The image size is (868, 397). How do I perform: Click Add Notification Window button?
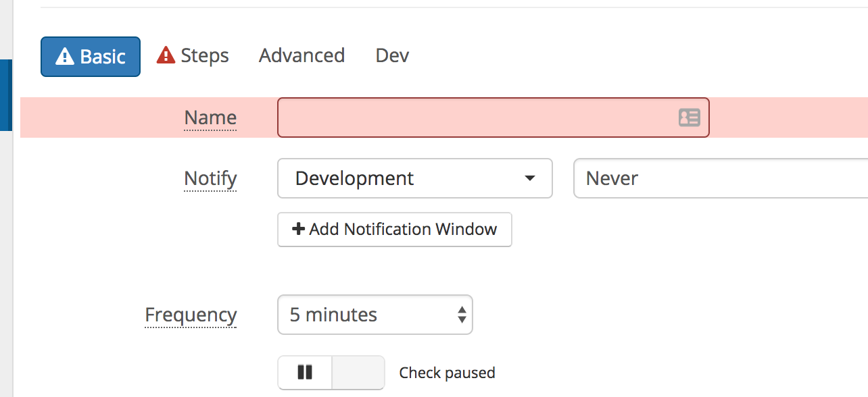(x=395, y=230)
